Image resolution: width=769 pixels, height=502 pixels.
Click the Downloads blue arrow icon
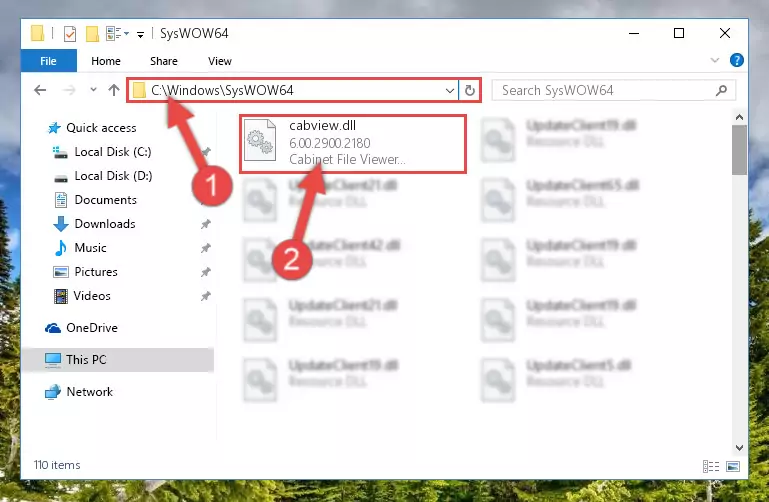click(61, 224)
